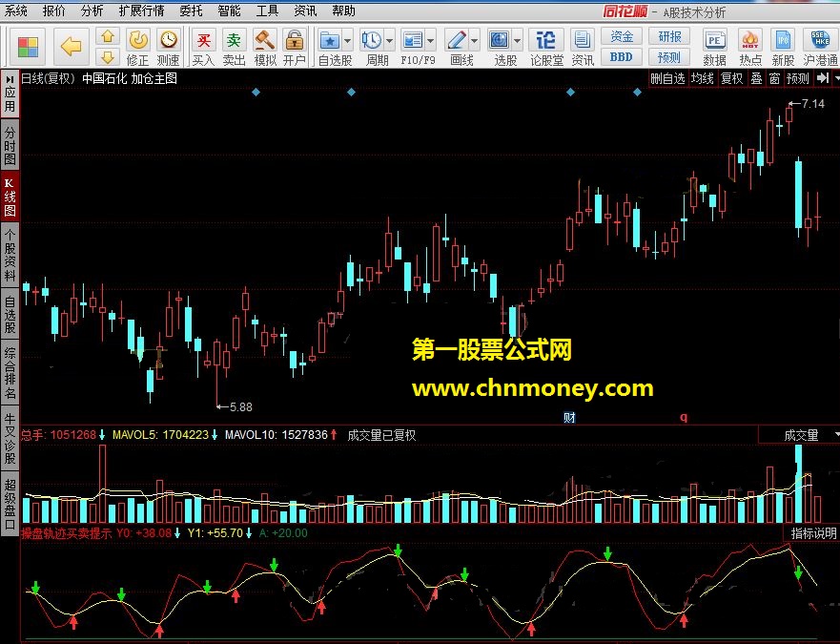This screenshot has height=644, width=840.
Task: Open 自选股 watchlist folder icon
Action: tap(330, 41)
